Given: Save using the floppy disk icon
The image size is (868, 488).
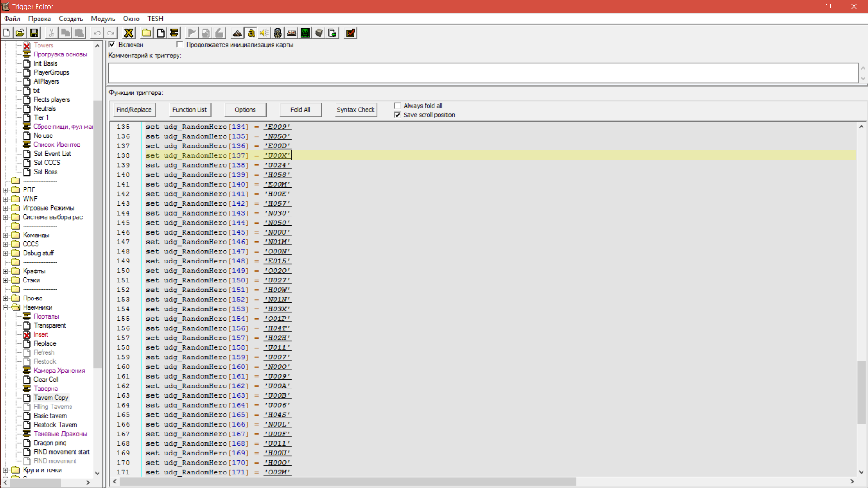Looking at the screenshot, I should pos(34,33).
